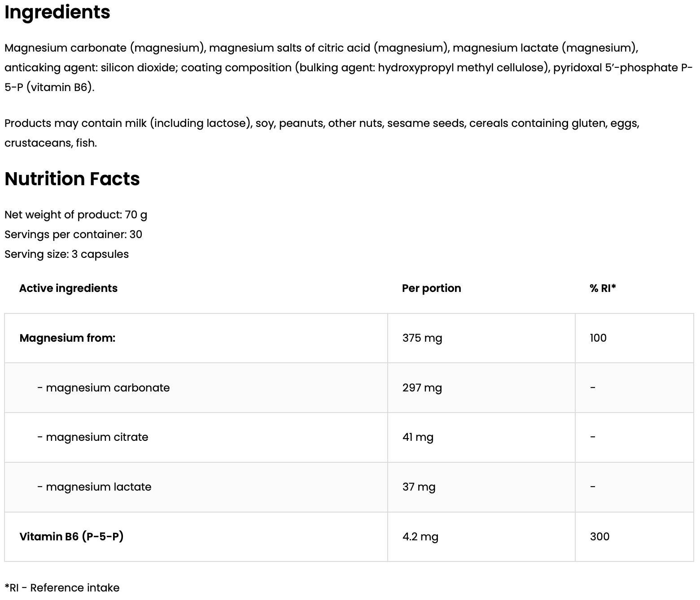The height and width of the screenshot is (600, 700).
Task: Click the 4.2 mg vitamin B6 value
Action: click(x=420, y=537)
